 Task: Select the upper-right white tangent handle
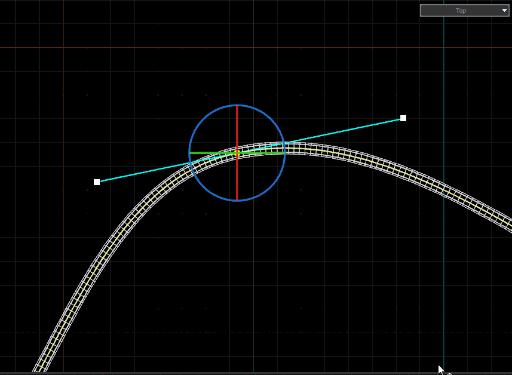click(x=403, y=118)
